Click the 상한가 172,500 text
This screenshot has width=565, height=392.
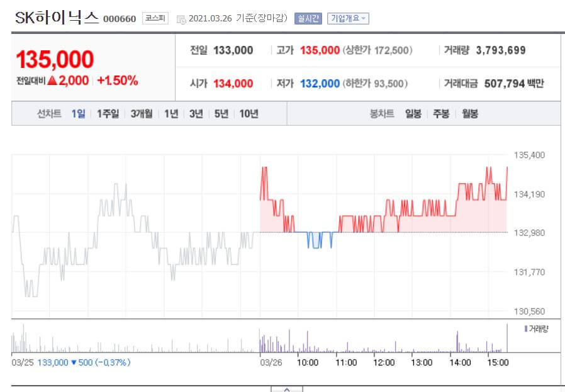click(x=378, y=50)
